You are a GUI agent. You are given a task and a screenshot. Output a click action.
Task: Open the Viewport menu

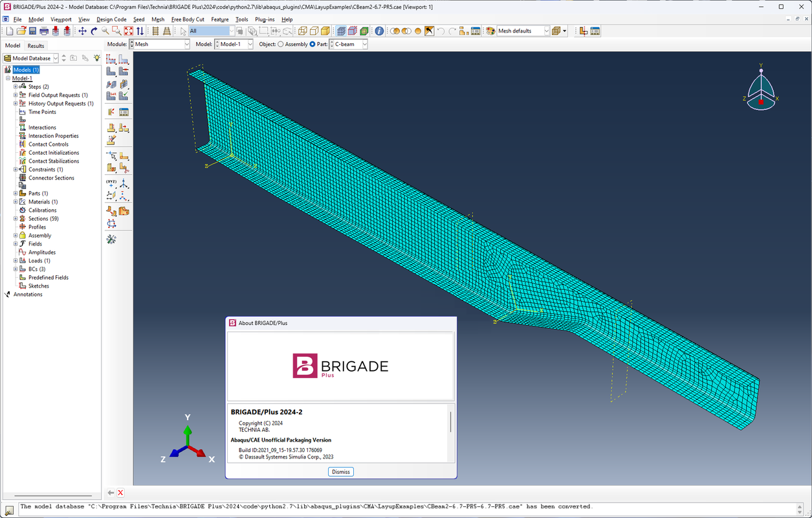click(61, 19)
